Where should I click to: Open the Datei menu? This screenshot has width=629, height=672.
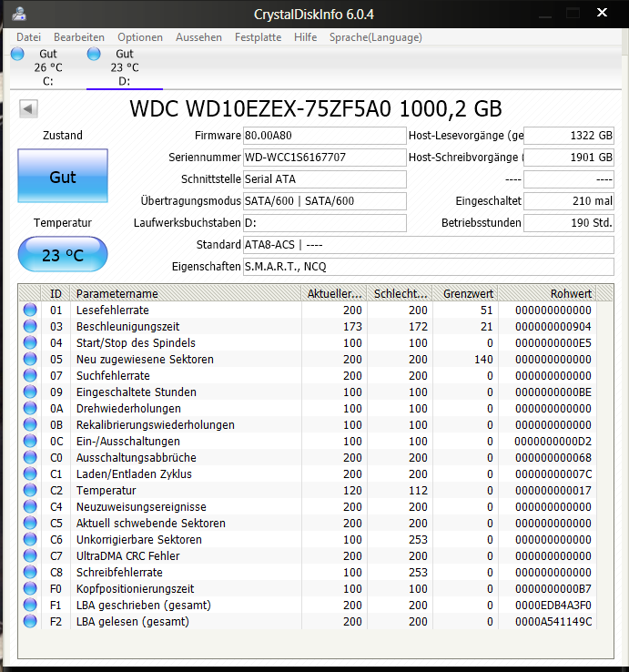pyautogui.click(x=29, y=37)
